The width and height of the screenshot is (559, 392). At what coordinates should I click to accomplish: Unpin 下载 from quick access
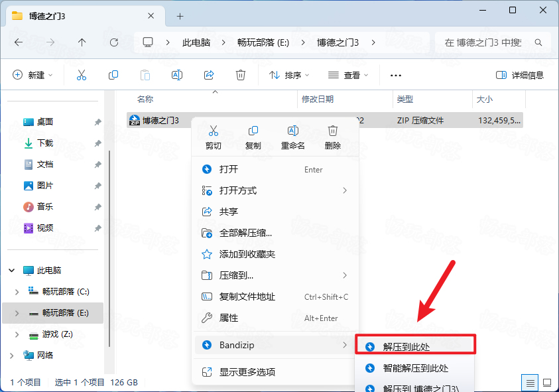pos(97,143)
